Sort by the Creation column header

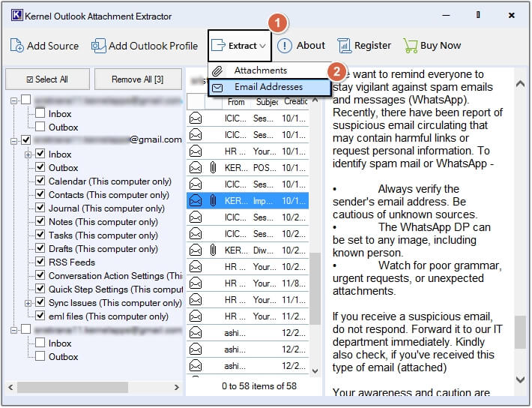[295, 101]
